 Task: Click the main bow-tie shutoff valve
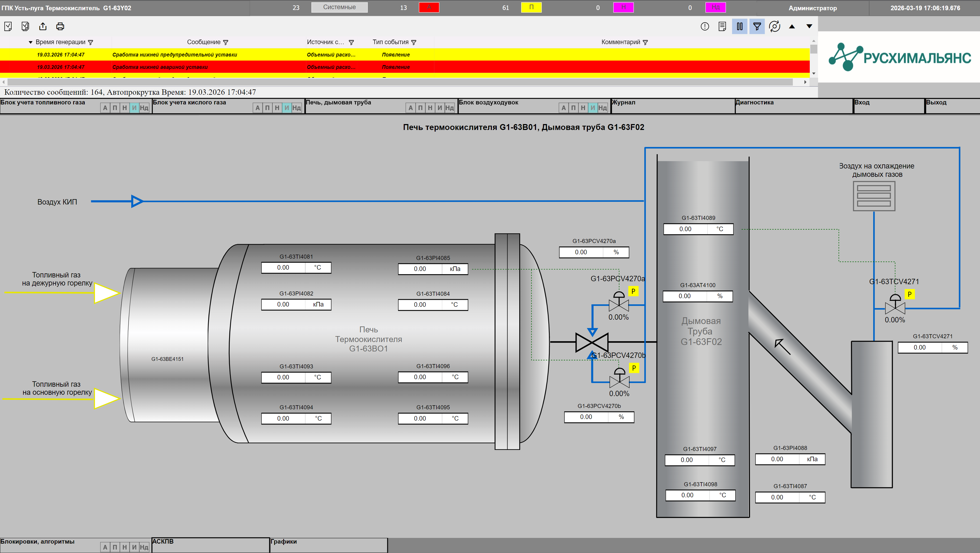tap(592, 342)
